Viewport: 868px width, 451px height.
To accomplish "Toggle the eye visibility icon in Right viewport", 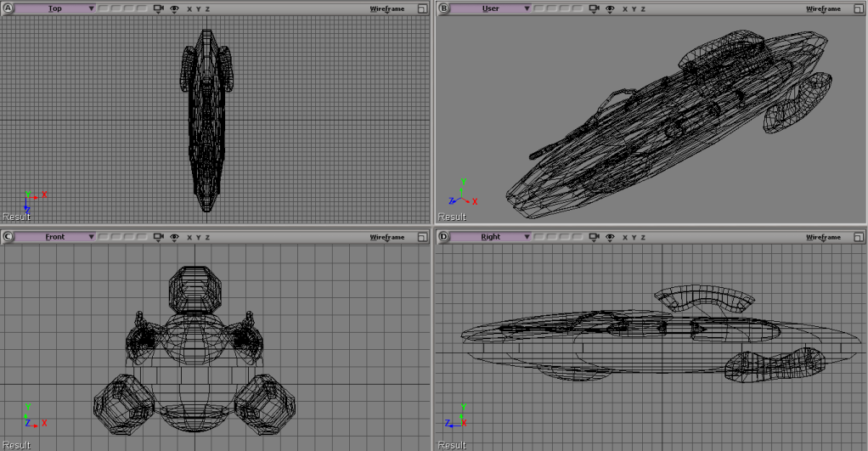I will [610, 238].
